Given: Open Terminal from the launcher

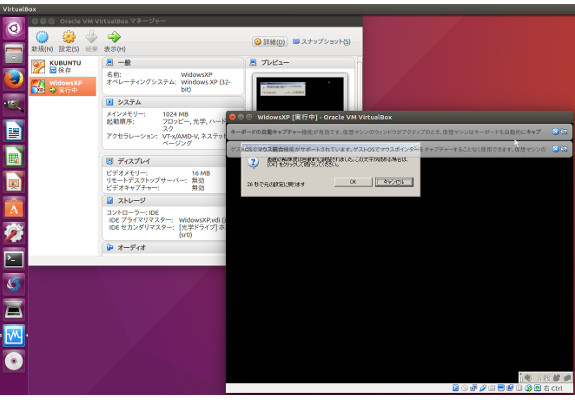Looking at the screenshot, I should [x=14, y=259].
